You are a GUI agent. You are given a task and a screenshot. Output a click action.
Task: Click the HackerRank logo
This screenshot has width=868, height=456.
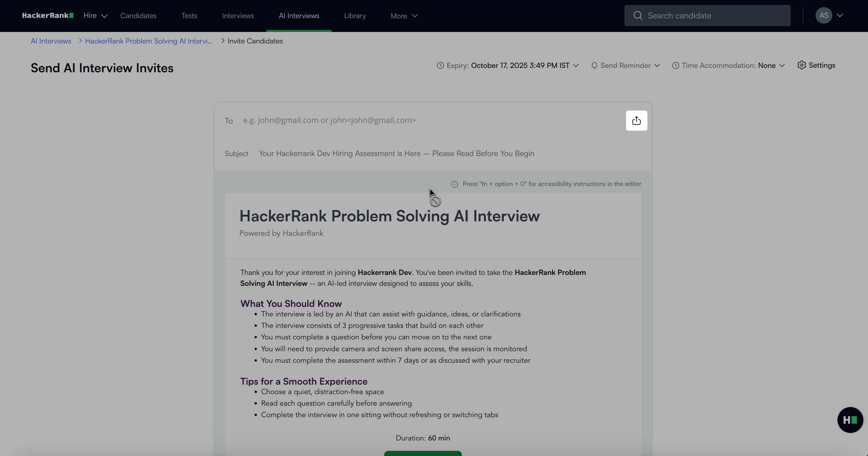click(48, 16)
